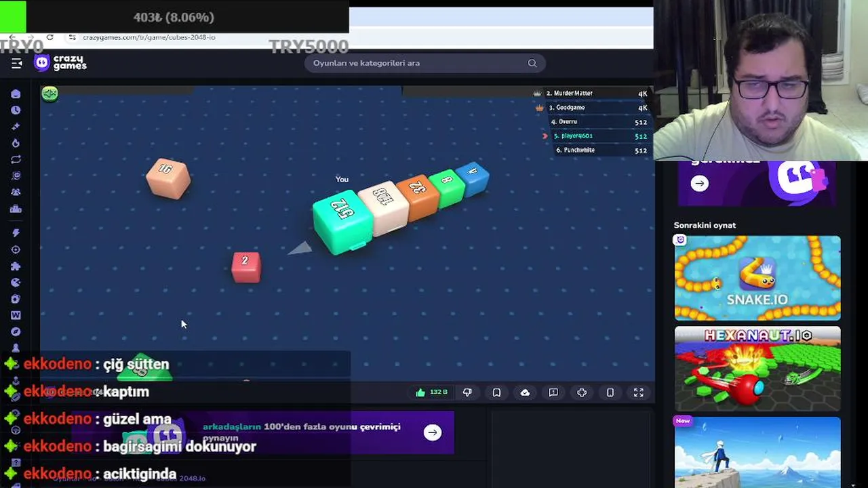Open the game controls gamepad icon

[582, 392]
